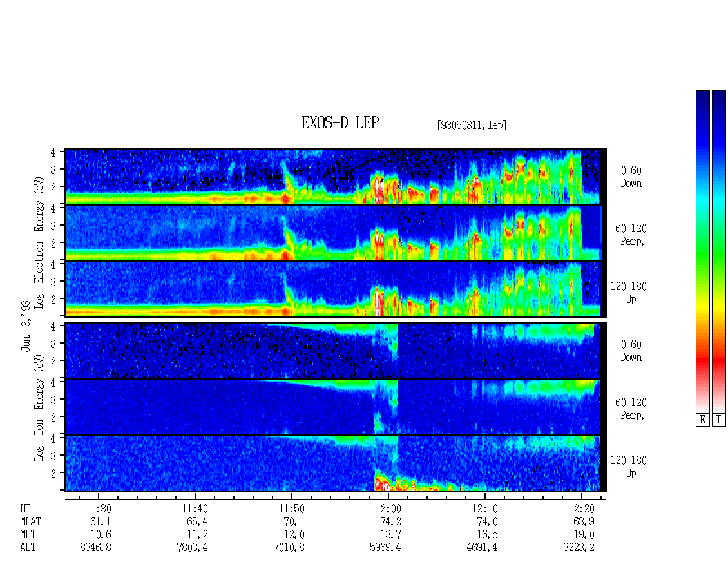Select the [93060311.lep] file name label
Viewport: 728px width, 564px height.
coord(472,125)
